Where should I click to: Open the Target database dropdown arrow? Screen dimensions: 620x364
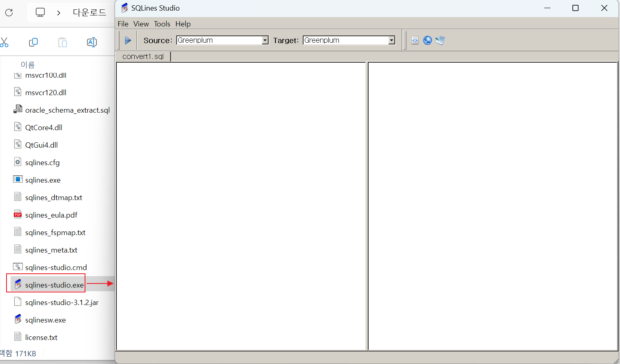pos(392,40)
